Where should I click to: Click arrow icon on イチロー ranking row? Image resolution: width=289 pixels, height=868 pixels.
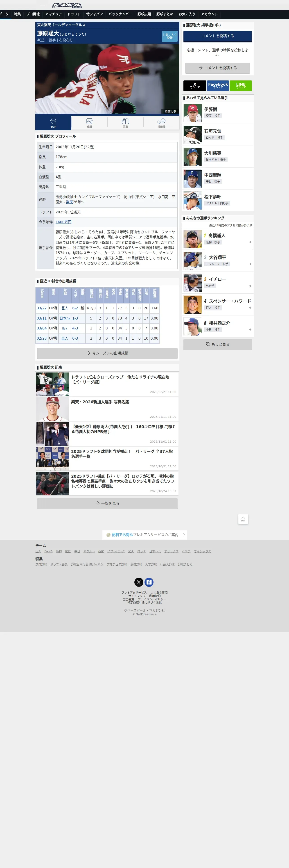coord(250,286)
